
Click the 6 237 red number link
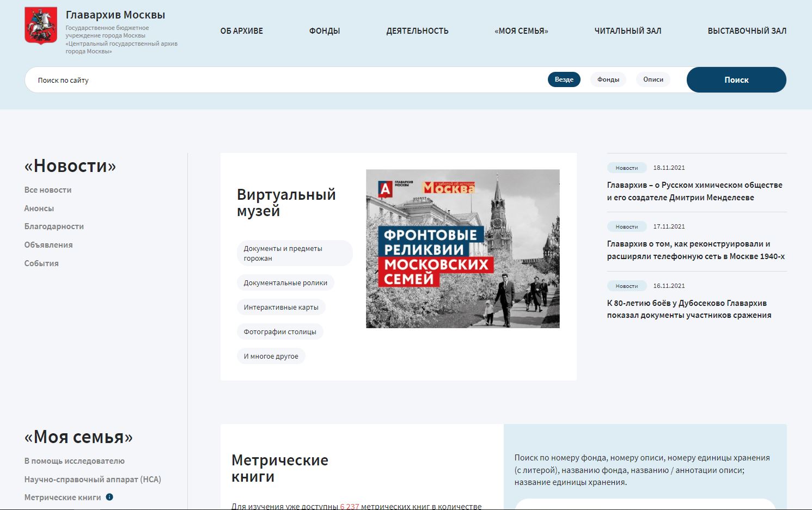[x=350, y=506]
